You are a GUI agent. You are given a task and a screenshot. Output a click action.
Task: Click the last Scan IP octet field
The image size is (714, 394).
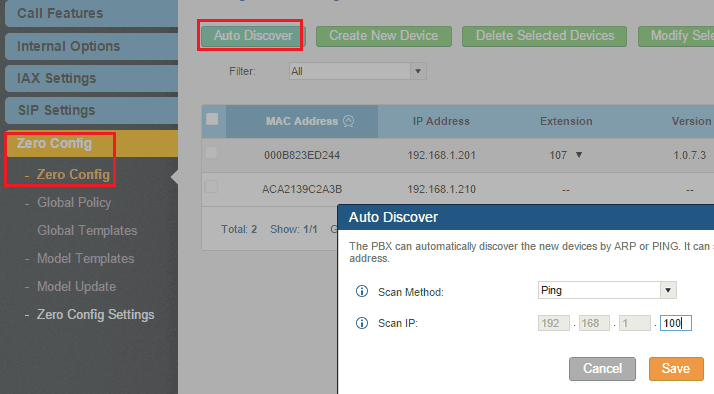pos(676,323)
